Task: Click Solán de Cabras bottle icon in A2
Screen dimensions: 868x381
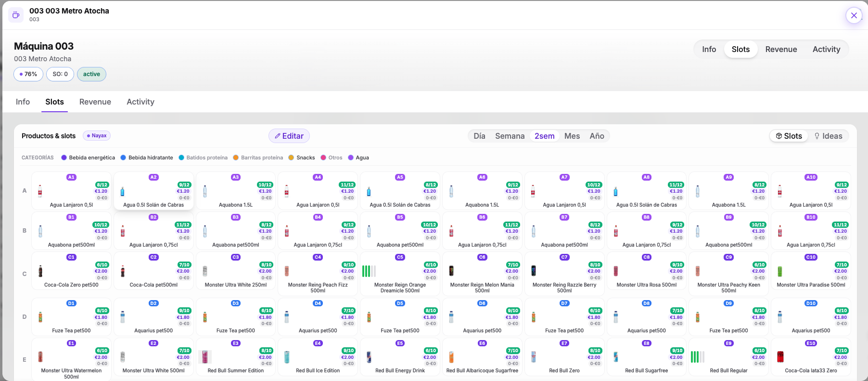Action: coord(122,191)
